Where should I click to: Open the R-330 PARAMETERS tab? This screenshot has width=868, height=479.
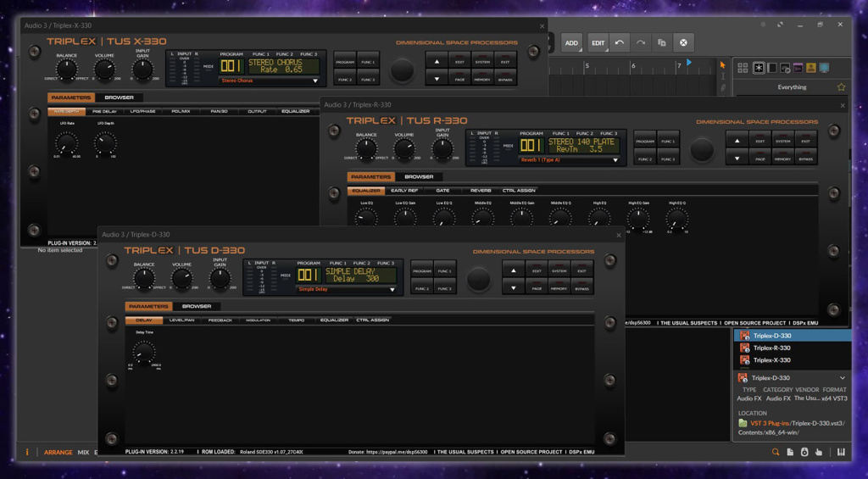tap(370, 176)
